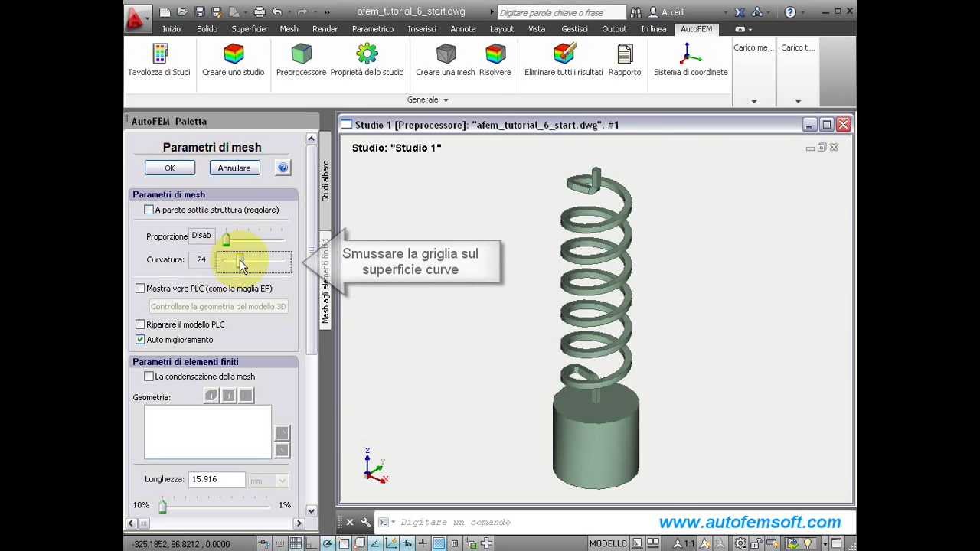Click the status bar settings gear icon
This screenshot has height=551, width=980.
[x=740, y=544]
